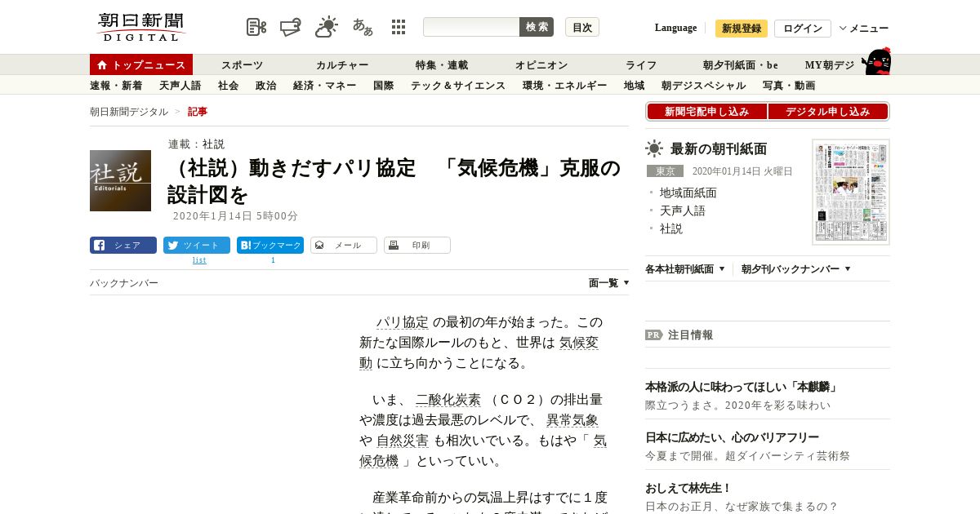
Task: Open the 目次 table of contents button
Action: coord(582,27)
